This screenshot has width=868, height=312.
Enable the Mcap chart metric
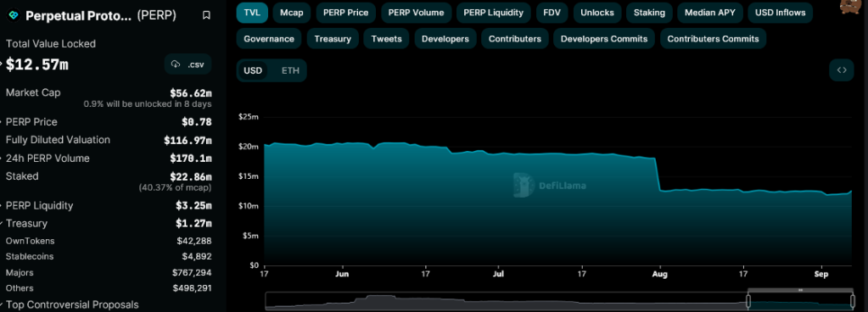coord(292,12)
